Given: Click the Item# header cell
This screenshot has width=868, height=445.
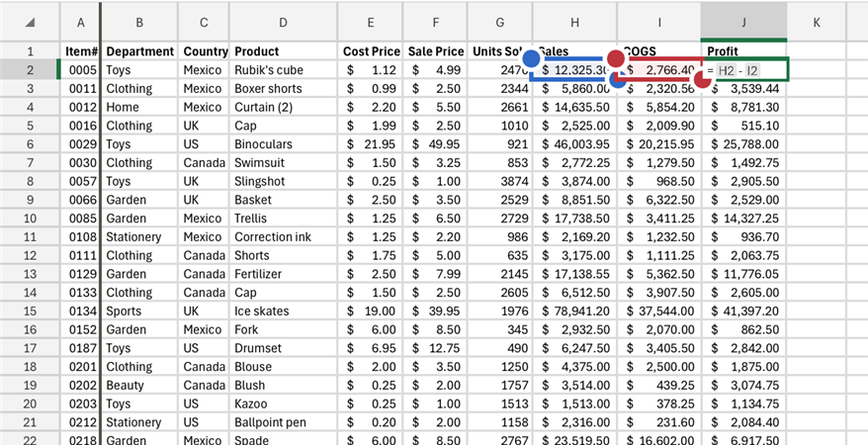Looking at the screenshot, I should coord(81,51).
